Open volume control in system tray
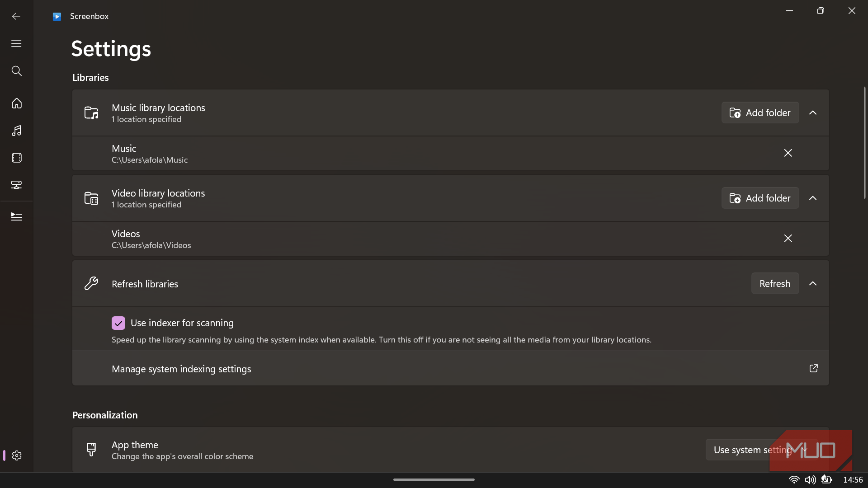The width and height of the screenshot is (868, 488). (x=810, y=480)
